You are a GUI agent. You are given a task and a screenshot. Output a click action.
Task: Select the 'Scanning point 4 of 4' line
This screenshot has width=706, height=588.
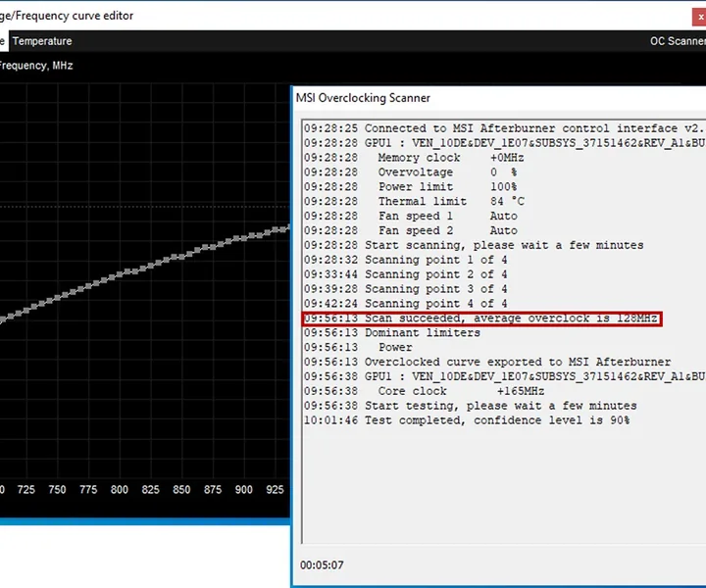click(405, 303)
